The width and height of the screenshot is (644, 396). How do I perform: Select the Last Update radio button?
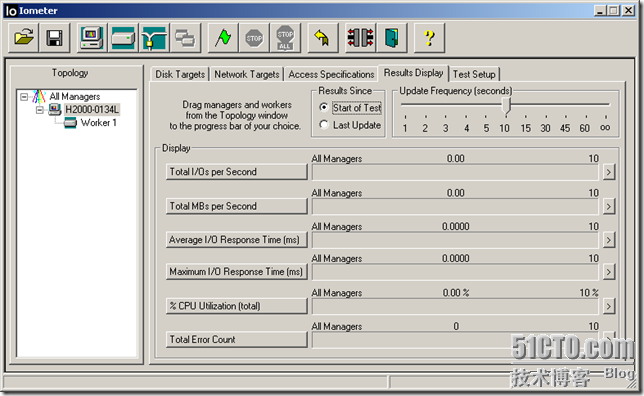324,124
